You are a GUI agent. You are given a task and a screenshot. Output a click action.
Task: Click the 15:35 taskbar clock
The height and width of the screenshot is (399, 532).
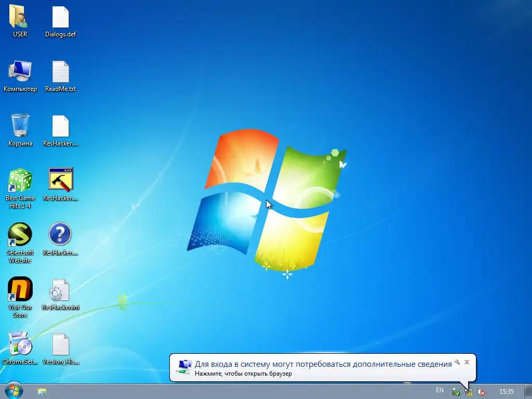(506, 392)
